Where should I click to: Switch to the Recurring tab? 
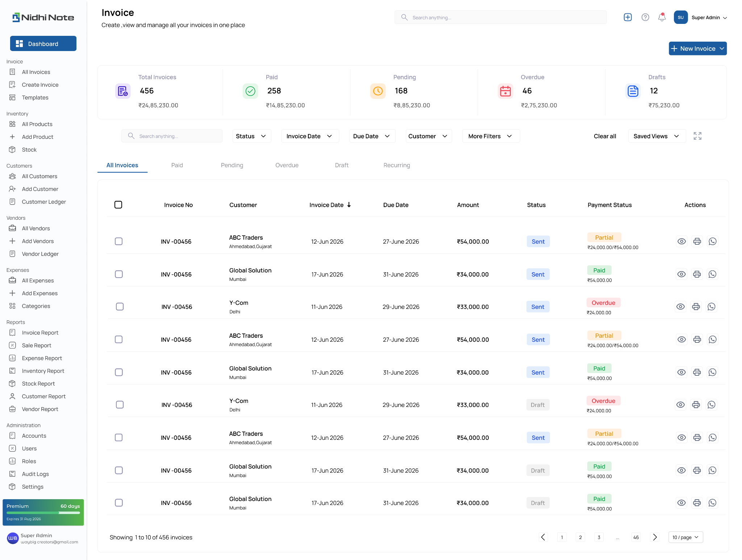tap(397, 165)
